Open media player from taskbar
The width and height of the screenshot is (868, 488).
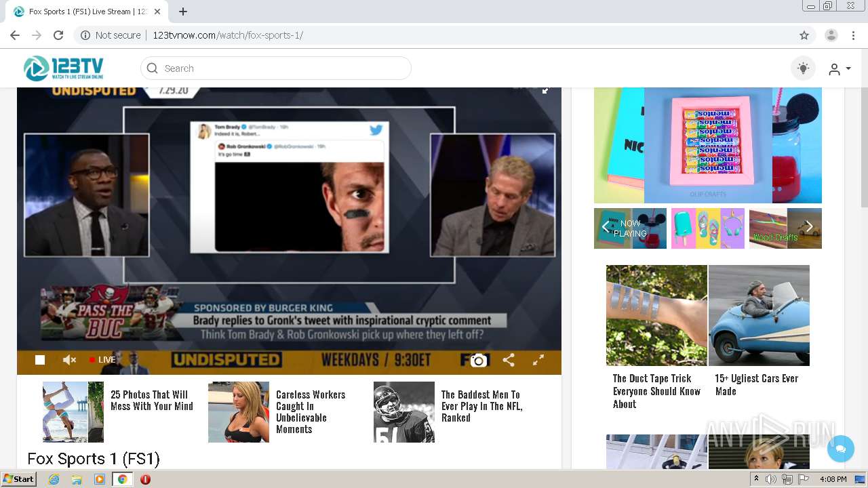[100, 479]
